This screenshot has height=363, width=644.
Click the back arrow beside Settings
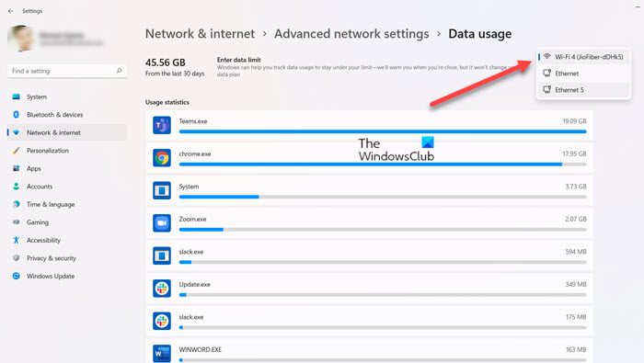(11, 11)
